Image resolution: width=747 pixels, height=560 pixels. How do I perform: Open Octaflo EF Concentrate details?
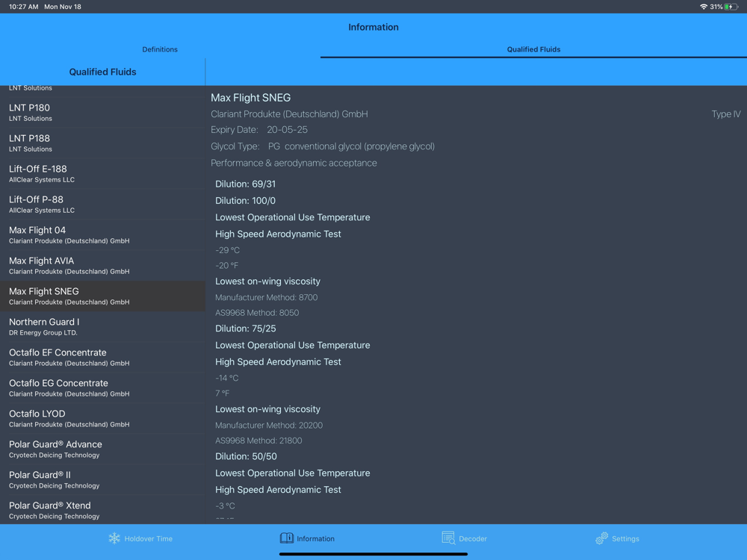click(x=102, y=357)
